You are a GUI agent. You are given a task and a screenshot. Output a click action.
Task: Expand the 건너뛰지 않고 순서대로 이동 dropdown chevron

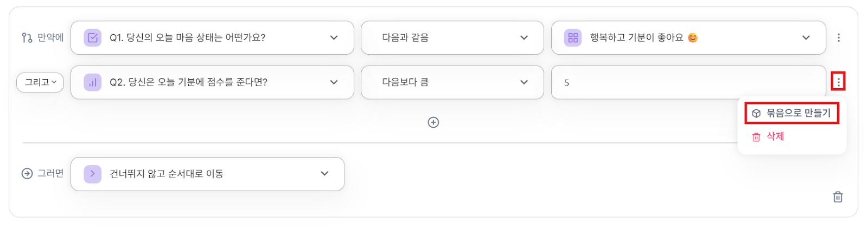(324, 174)
